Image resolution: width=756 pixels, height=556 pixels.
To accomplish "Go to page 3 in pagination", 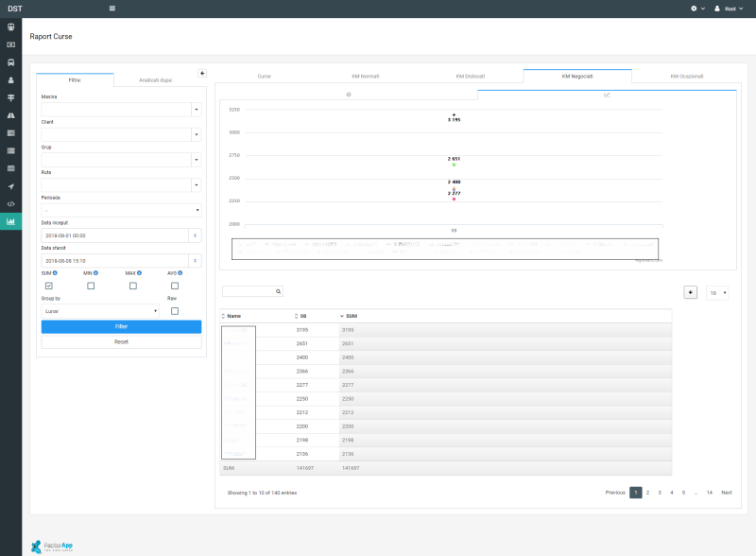I will 660,493.
